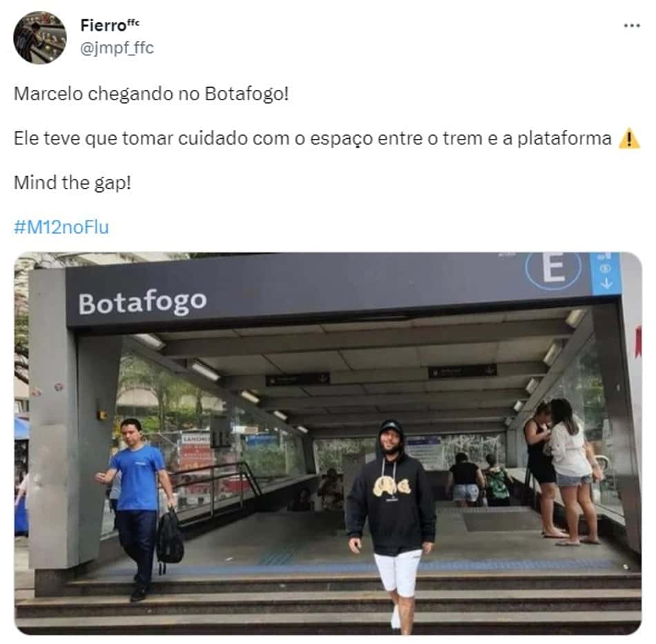The width and height of the screenshot is (656, 644).
Task: Follow the #M12noFlu hashtag
Action: tap(61, 227)
